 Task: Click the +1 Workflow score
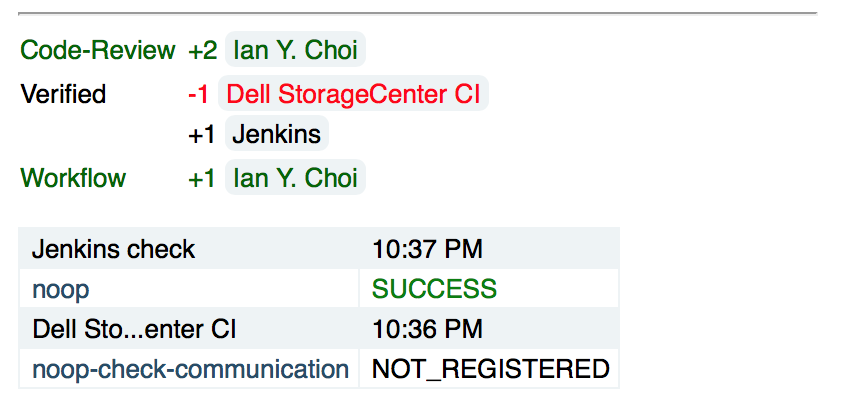coord(202,178)
